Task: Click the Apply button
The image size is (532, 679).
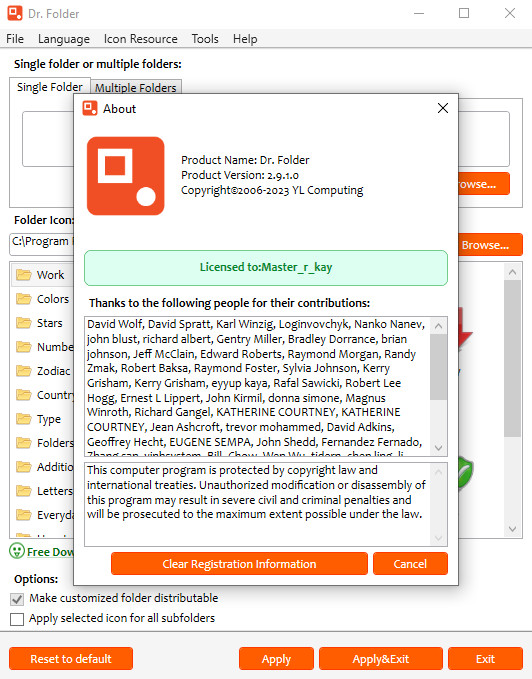Action: 276,659
